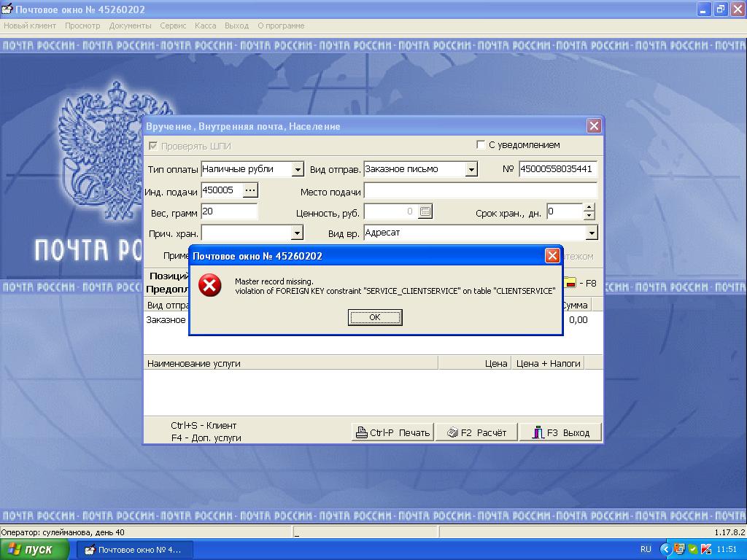
Task: Open the Просмотр menu
Action: pyautogui.click(x=82, y=26)
